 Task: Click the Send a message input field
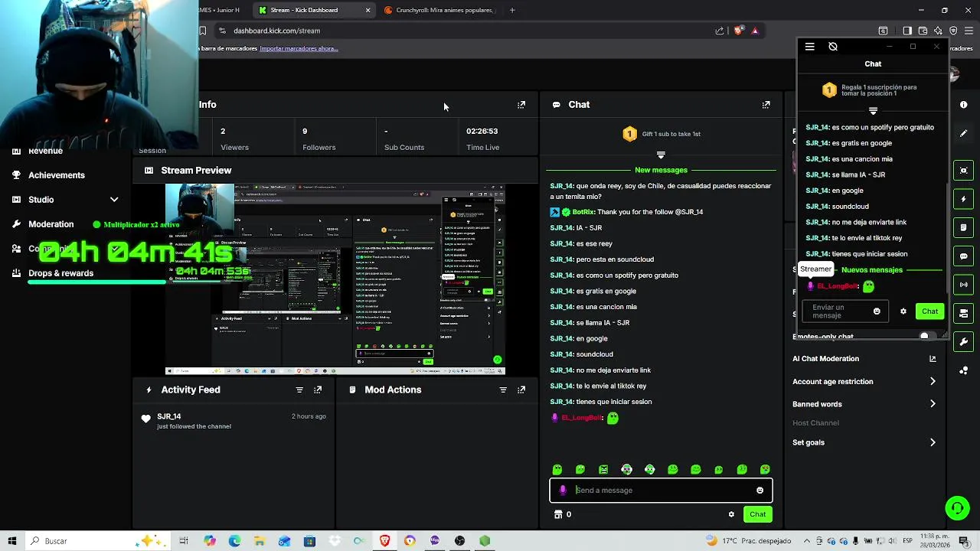pos(661,491)
